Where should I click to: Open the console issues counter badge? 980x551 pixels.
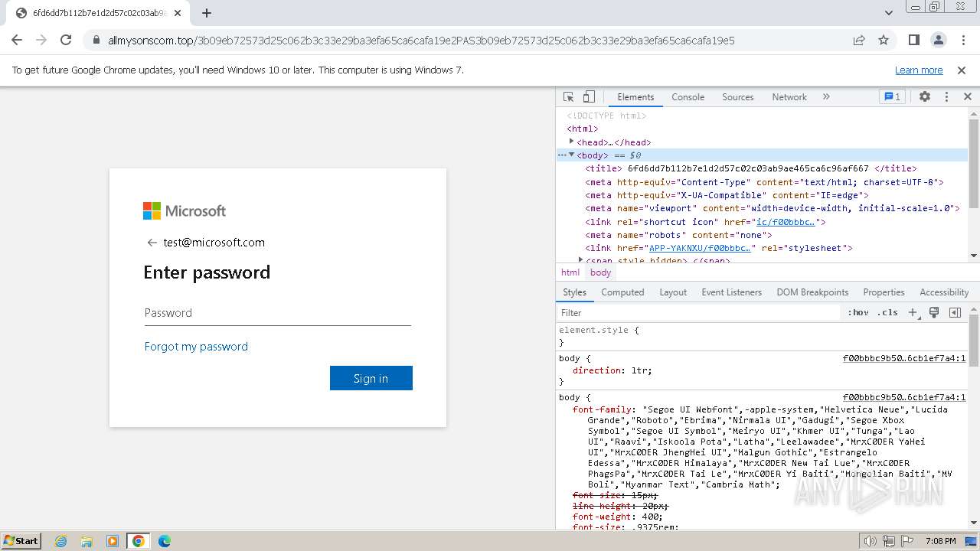tap(892, 97)
